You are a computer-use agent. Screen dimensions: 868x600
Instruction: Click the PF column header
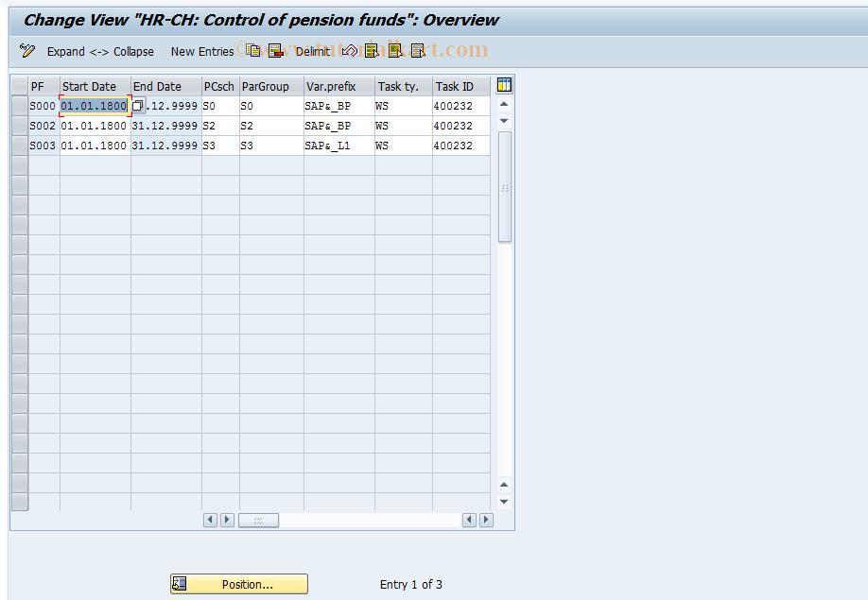click(x=44, y=86)
